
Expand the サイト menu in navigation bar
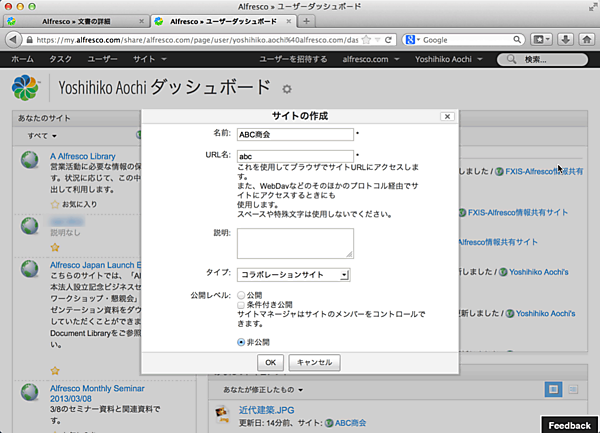pos(146,60)
